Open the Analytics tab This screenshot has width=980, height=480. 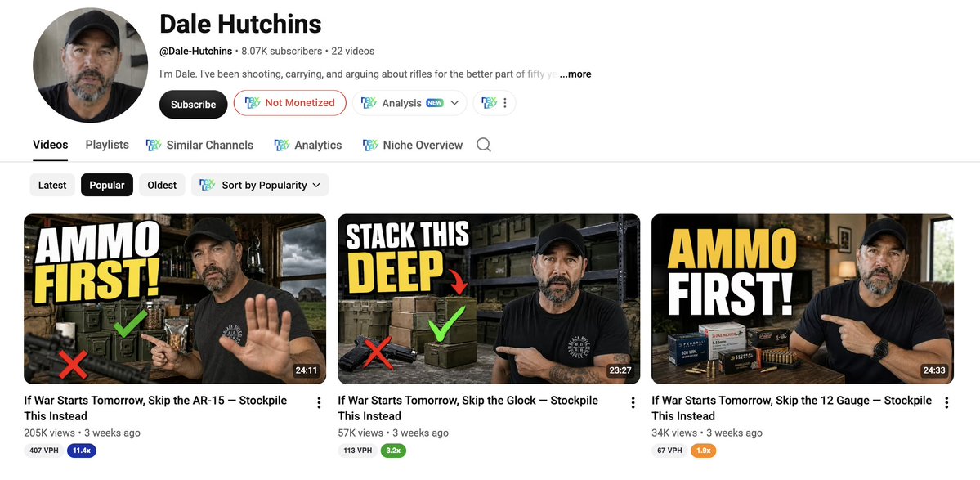coord(308,145)
